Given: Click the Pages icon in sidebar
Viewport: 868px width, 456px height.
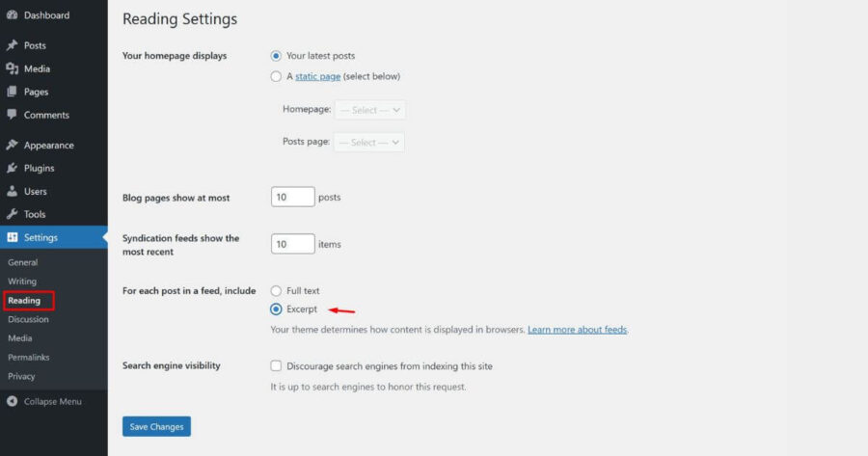Looking at the screenshot, I should 12,92.
